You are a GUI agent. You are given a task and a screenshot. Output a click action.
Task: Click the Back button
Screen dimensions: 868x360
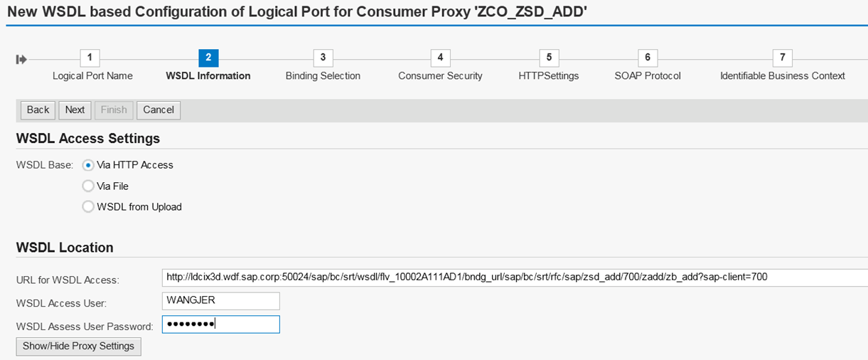pos(38,110)
